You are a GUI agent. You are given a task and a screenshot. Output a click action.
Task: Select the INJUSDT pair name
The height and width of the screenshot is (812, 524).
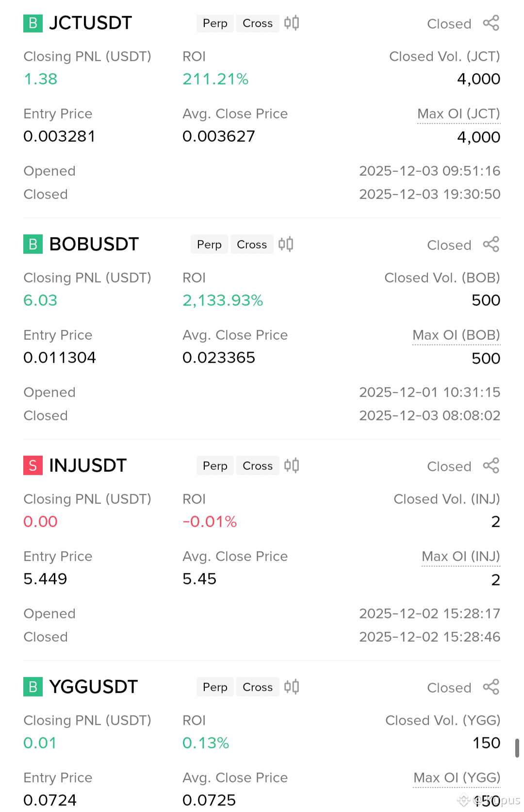click(88, 466)
